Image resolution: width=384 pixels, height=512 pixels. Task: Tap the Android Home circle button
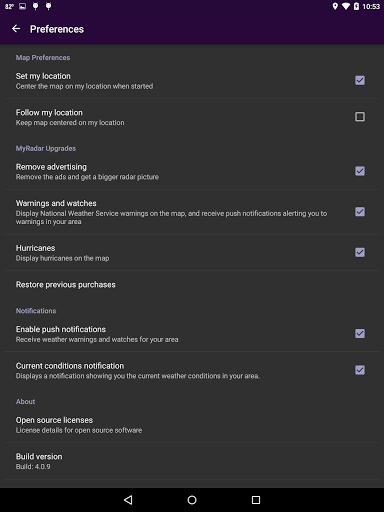(x=192, y=500)
